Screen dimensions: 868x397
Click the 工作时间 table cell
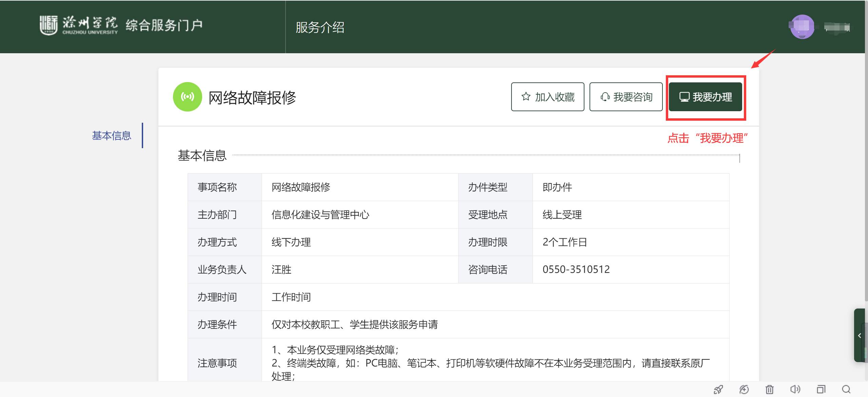click(x=496, y=297)
